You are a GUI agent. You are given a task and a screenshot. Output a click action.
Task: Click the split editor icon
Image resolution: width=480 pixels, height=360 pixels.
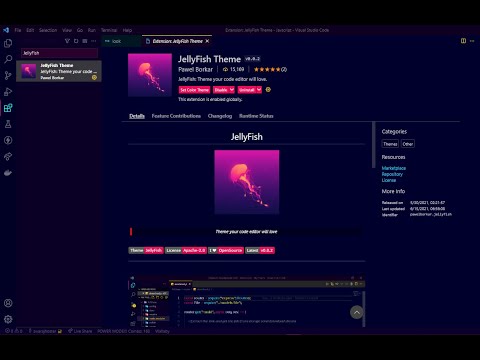coord(463,41)
